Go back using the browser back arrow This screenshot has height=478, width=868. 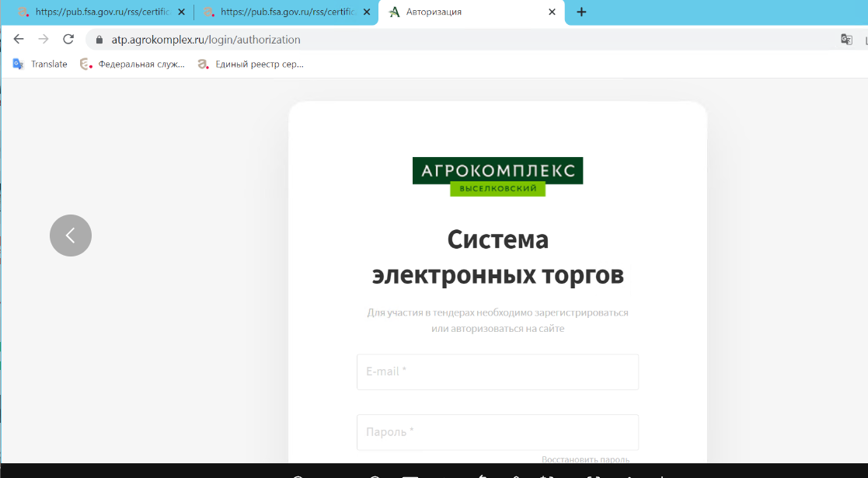[x=19, y=40]
